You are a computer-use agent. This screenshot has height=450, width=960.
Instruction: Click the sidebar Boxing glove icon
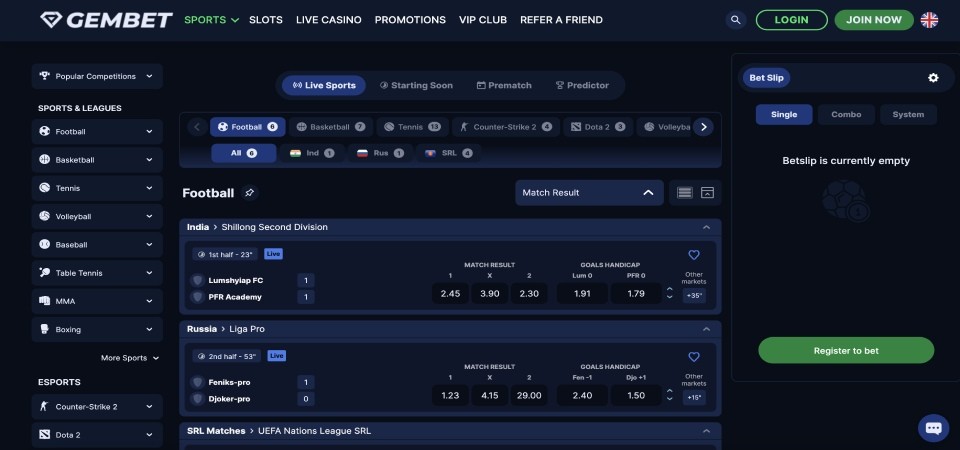(x=45, y=329)
